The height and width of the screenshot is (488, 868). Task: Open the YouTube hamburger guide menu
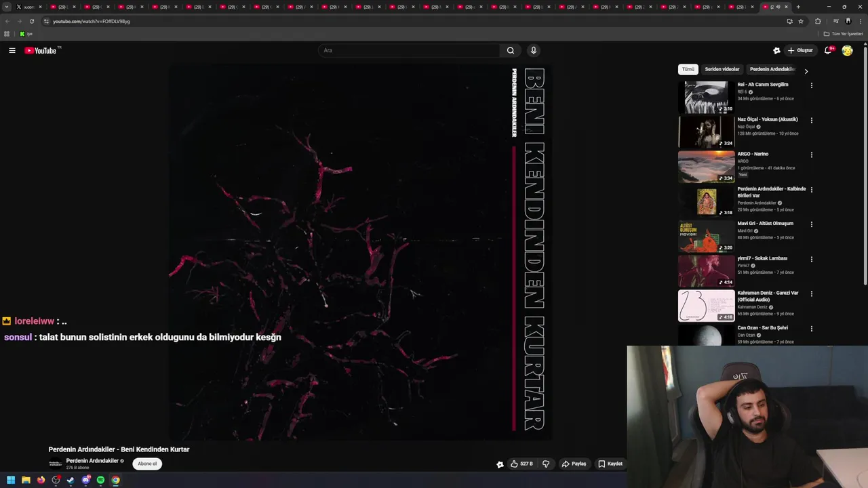click(12, 50)
